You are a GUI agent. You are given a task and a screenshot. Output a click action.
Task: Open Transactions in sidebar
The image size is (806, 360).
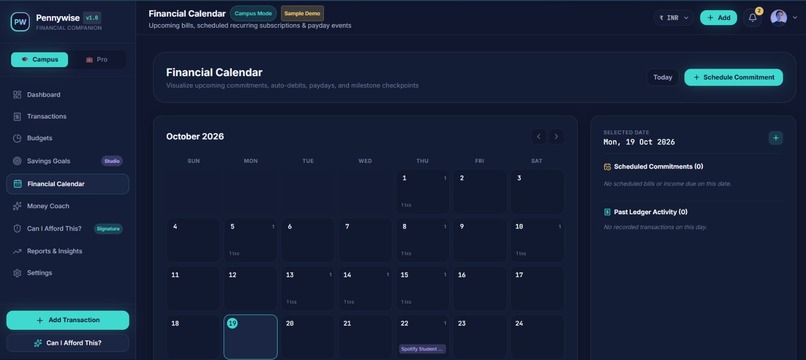point(68,117)
